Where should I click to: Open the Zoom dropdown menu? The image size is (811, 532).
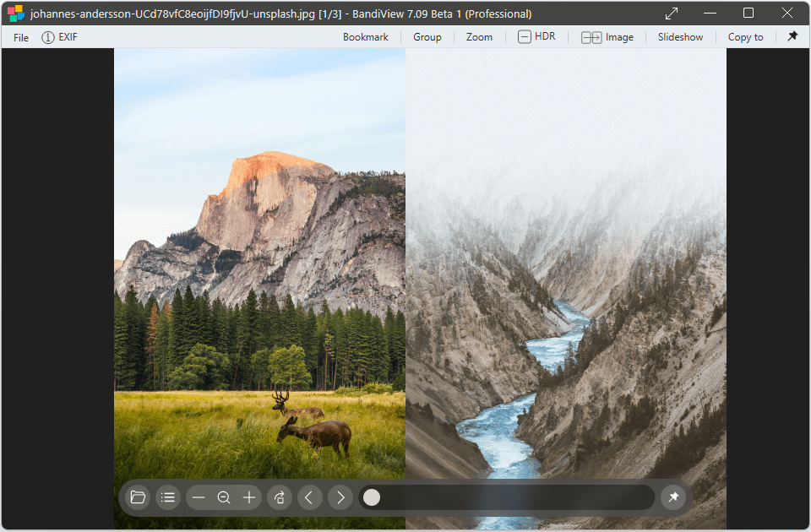coord(479,37)
